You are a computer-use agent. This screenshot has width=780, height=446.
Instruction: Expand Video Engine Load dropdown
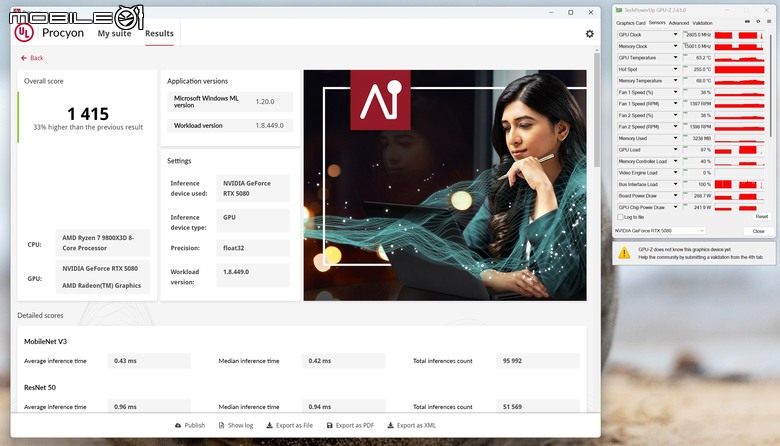coord(675,173)
